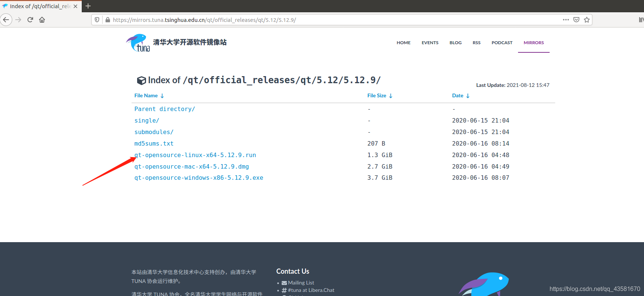Viewport: 644px width, 296px height.
Task: Click the Date column header
Action: coord(458,95)
